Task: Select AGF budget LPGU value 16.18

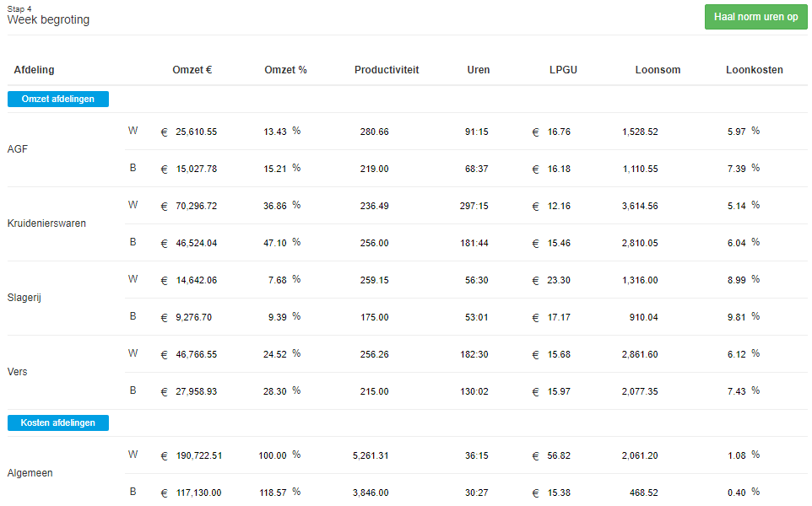Action: 559,170
